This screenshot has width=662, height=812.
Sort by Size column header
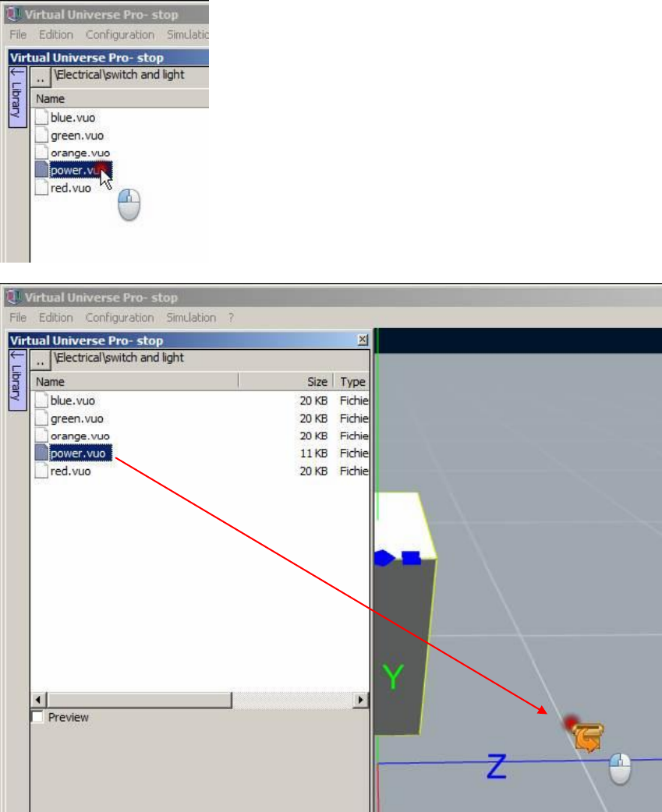click(285, 382)
